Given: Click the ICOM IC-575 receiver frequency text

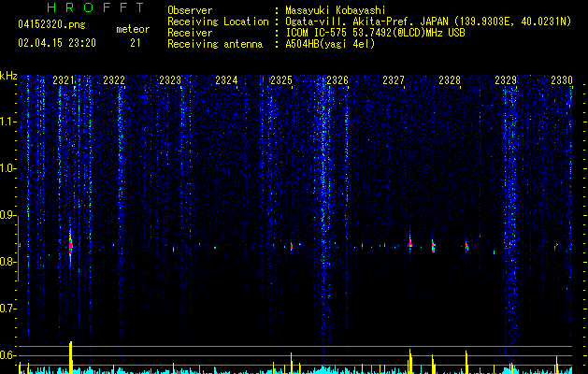Looking at the screenshot, I should tap(375, 33).
